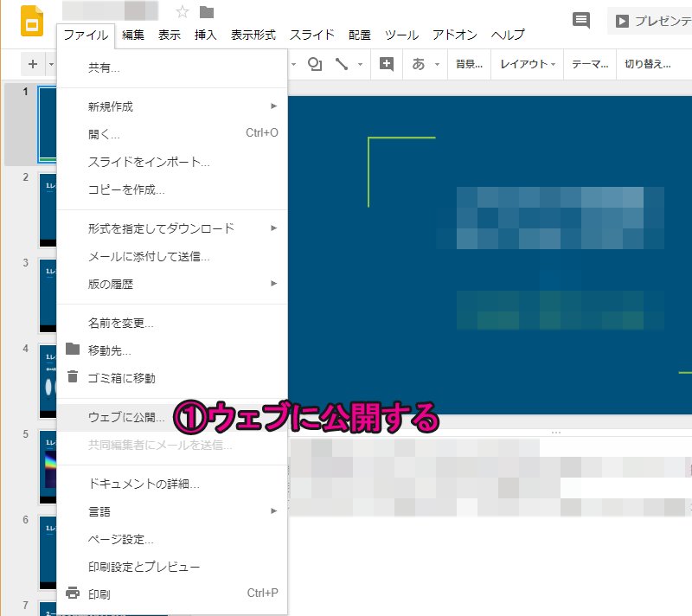The width and height of the screenshot is (692, 616).
Task: Expand the input tools dropdown arrow
Action: (x=437, y=64)
